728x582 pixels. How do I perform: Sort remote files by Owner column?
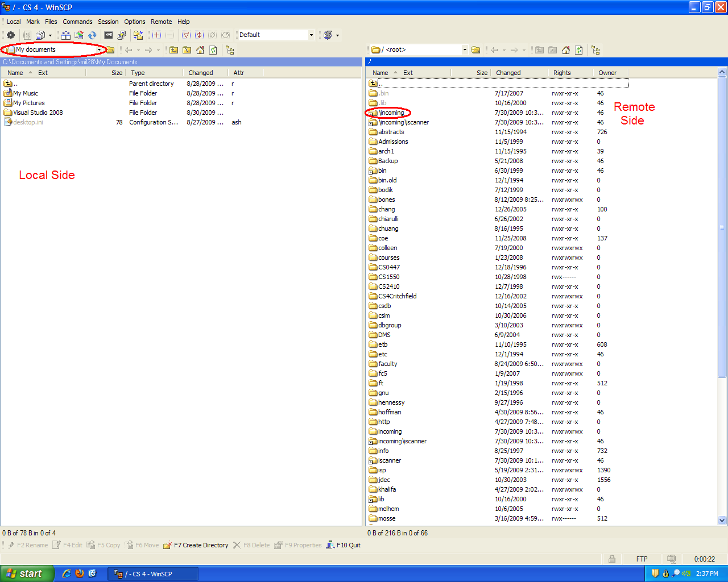tap(611, 73)
